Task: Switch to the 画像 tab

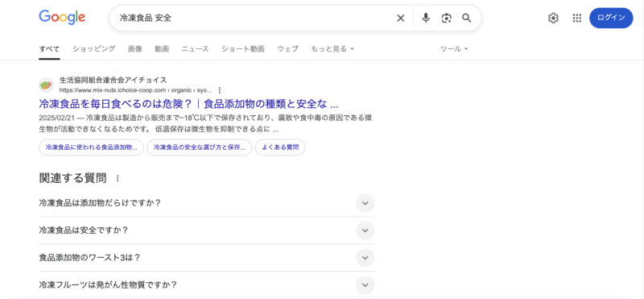Action: (x=135, y=49)
